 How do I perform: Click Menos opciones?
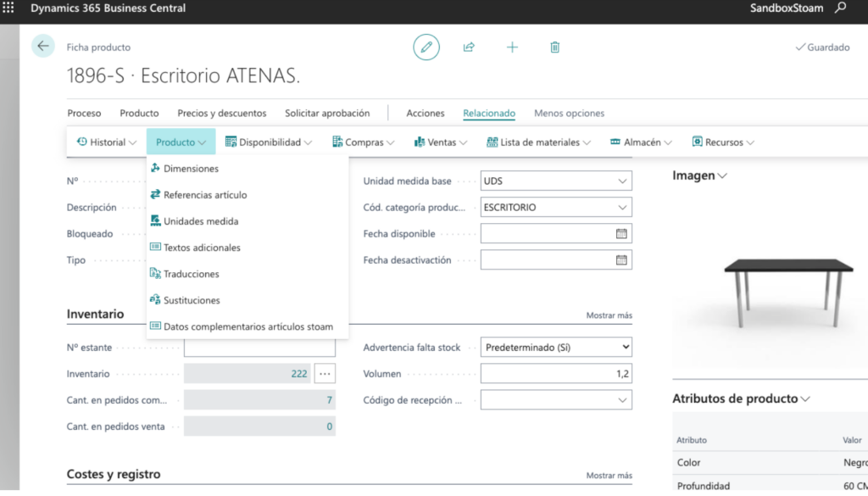point(569,113)
